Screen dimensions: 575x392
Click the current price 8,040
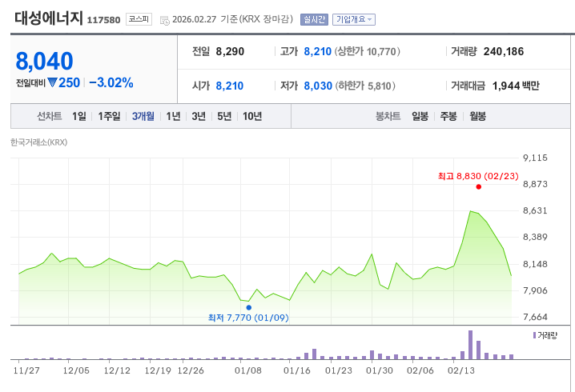(44, 61)
